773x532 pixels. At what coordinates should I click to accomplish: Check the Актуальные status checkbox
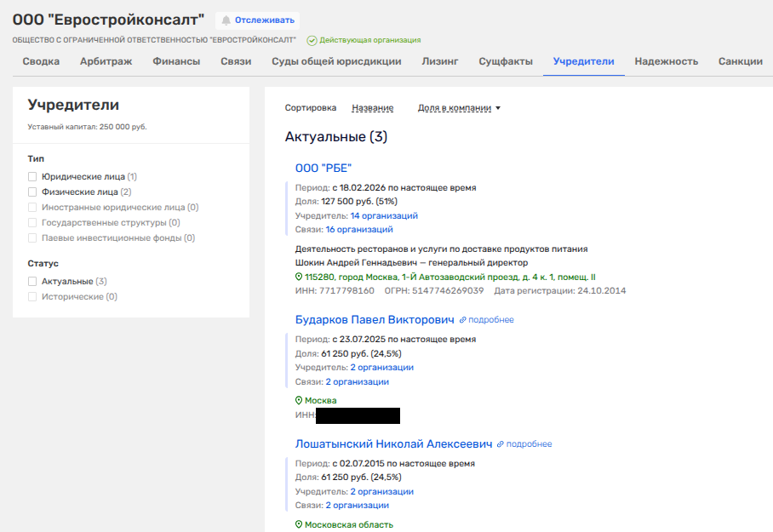tap(32, 281)
